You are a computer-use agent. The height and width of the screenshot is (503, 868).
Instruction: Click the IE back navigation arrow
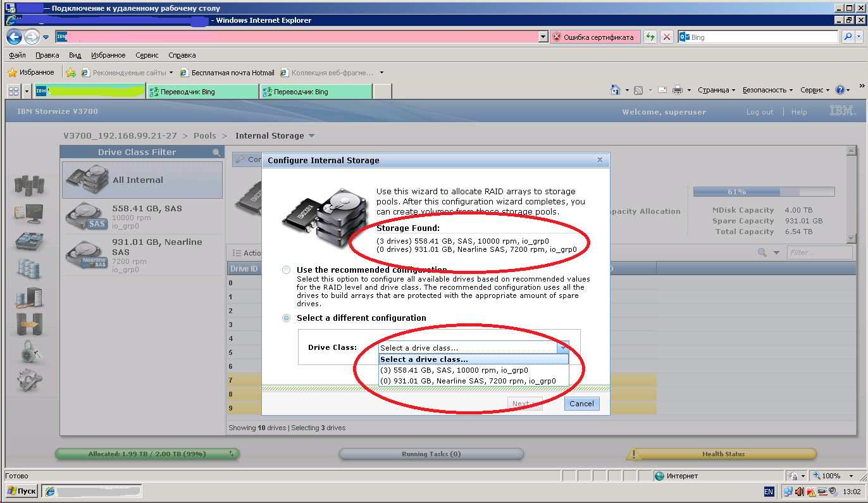[15, 37]
